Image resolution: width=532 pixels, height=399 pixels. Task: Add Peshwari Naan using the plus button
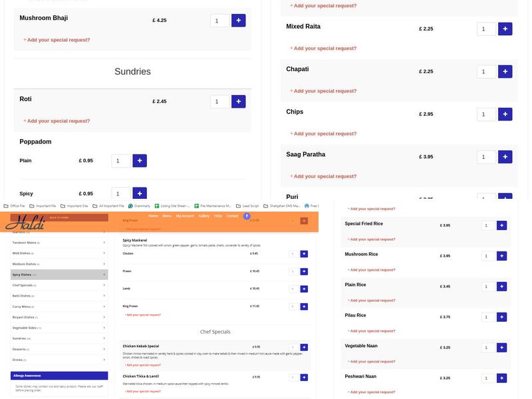[501, 378]
